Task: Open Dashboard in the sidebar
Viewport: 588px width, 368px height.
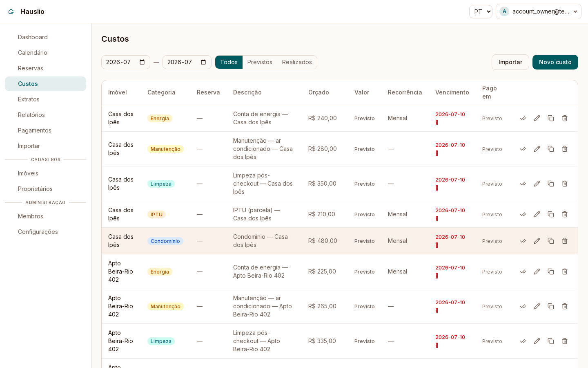Action: click(45, 37)
